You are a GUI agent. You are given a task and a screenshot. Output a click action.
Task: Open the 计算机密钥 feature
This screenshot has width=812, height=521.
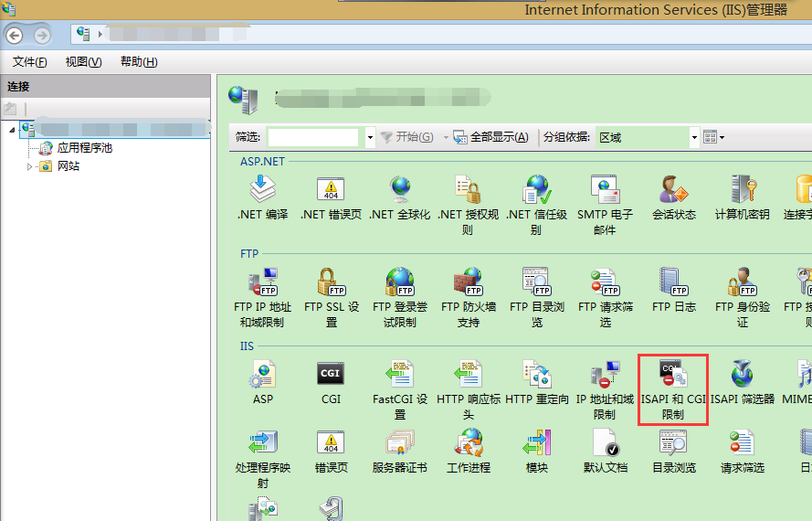[742, 197]
